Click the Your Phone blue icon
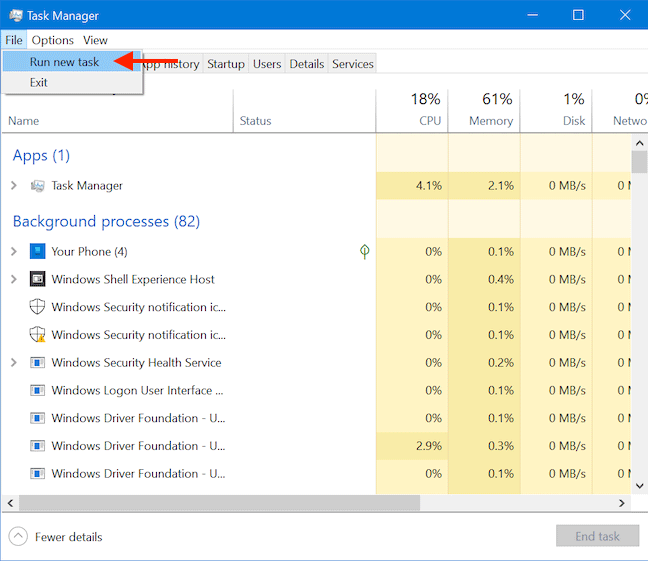Image resolution: width=648 pixels, height=561 pixels. (x=37, y=251)
